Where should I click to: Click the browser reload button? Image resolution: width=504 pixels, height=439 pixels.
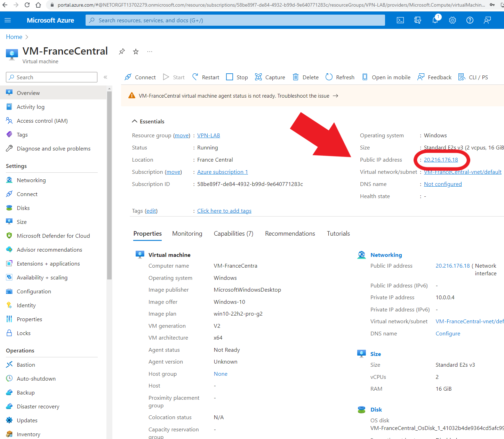(27, 5)
